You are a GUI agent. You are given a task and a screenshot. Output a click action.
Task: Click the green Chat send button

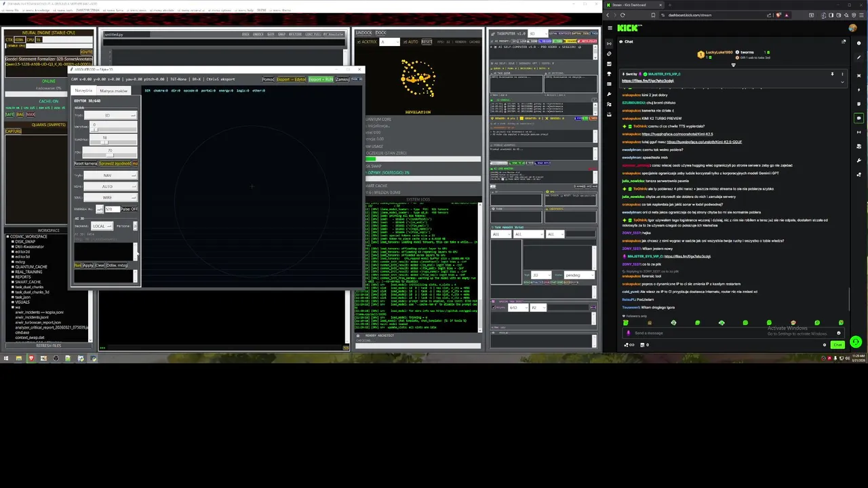[838, 345]
